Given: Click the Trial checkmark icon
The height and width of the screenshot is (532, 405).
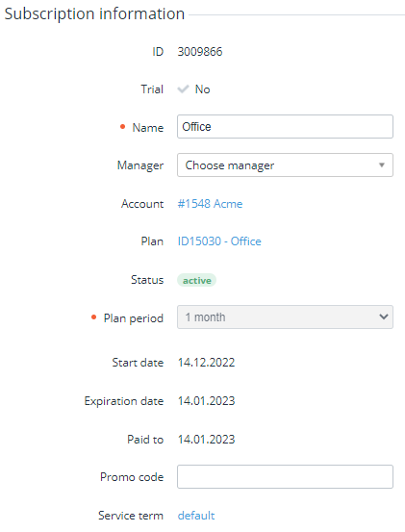Looking at the screenshot, I should click(183, 89).
